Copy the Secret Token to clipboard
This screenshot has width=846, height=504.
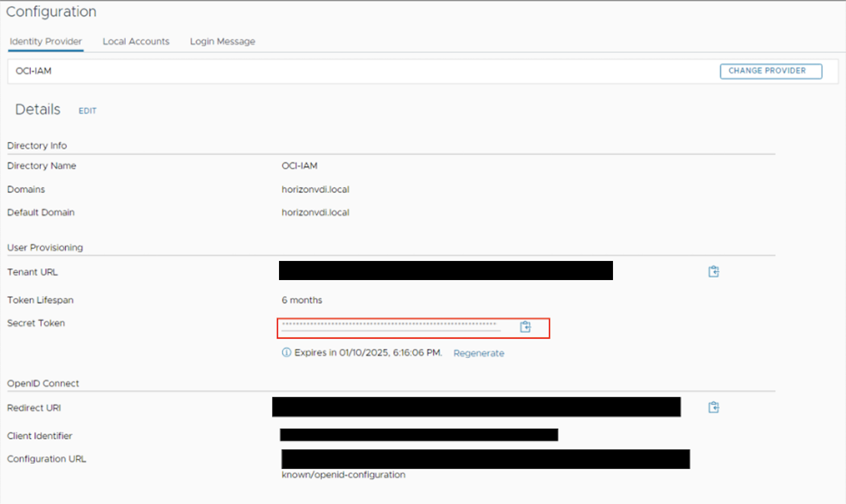click(525, 327)
